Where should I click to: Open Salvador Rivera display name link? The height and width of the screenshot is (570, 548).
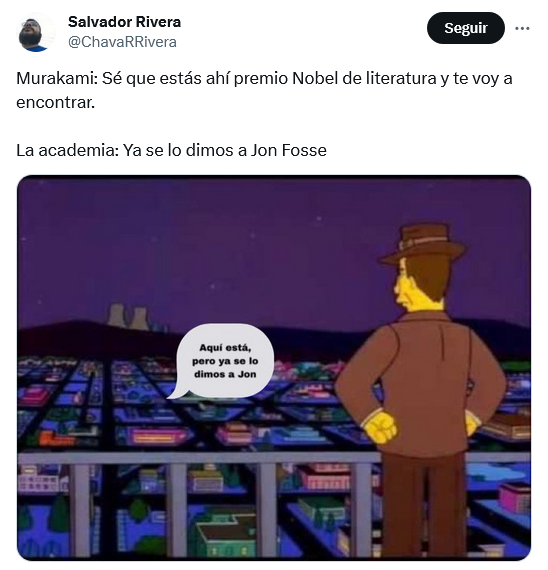point(124,22)
